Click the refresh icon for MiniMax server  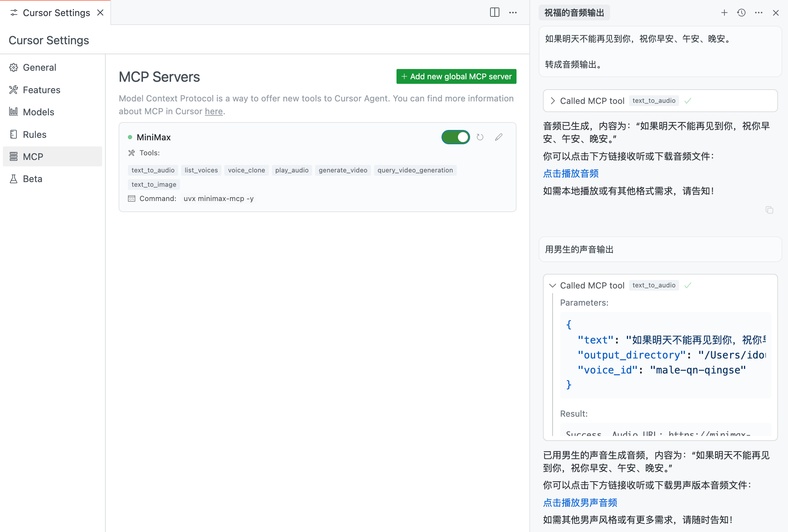click(x=480, y=137)
